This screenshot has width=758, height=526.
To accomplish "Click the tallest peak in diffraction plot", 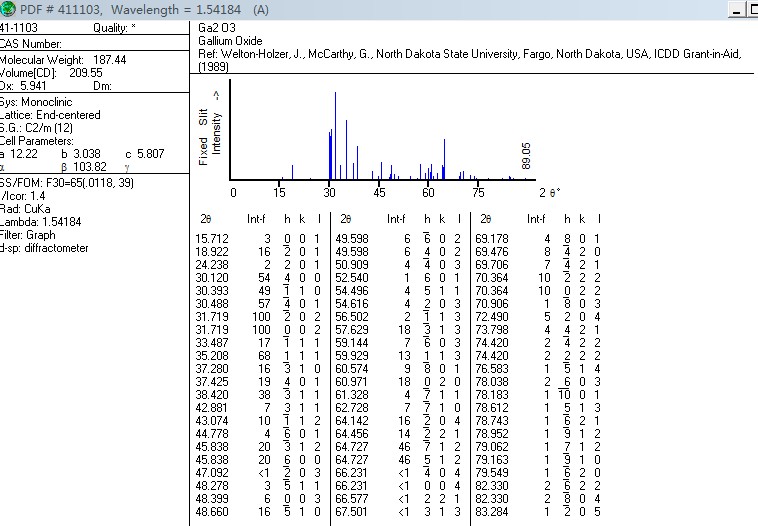I will tap(335, 135).
